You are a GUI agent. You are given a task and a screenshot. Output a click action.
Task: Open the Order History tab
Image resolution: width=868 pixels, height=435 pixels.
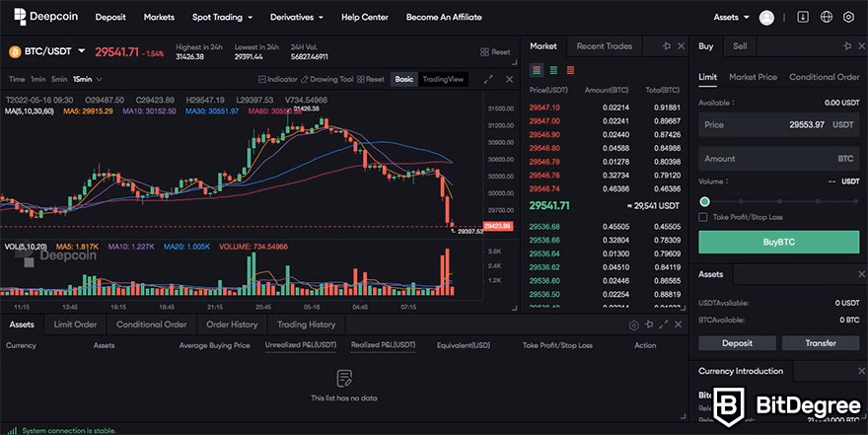(x=232, y=325)
